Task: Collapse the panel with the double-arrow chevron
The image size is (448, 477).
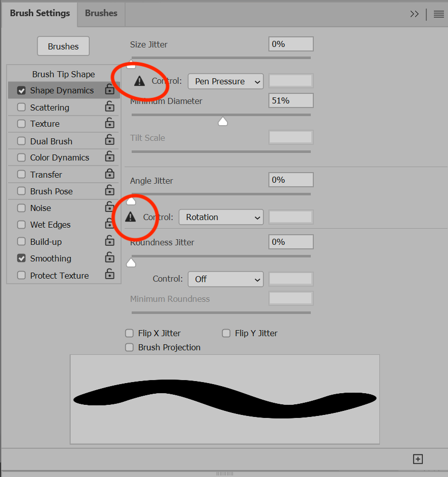Action: coord(414,14)
